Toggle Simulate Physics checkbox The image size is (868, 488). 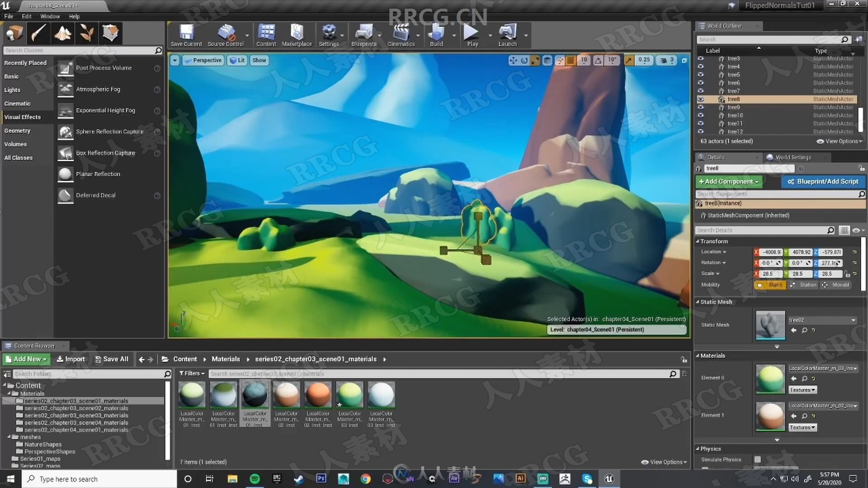coord(758,459)
